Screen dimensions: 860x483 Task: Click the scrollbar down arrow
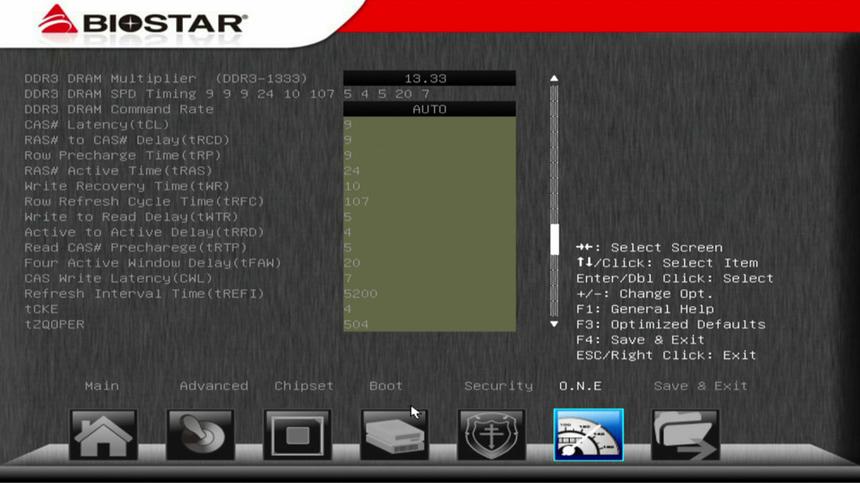(x=554, y=324)
